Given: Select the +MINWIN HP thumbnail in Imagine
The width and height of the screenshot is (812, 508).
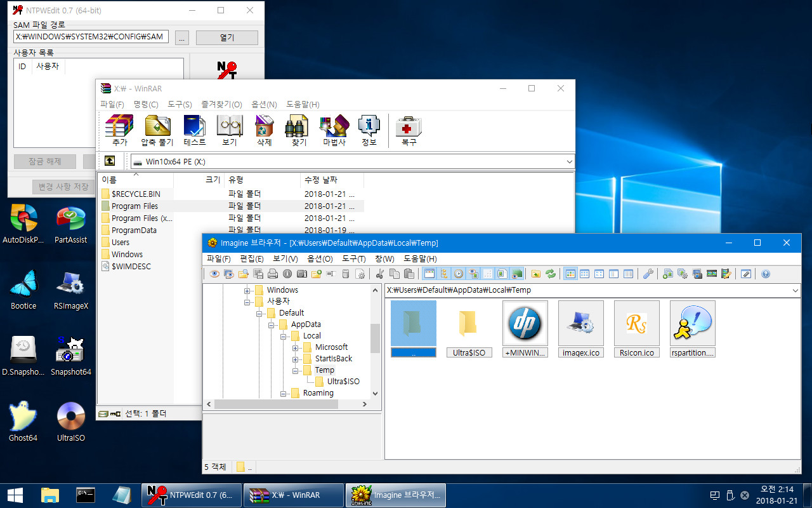Looking at the screenshot, I should (525, 329).
